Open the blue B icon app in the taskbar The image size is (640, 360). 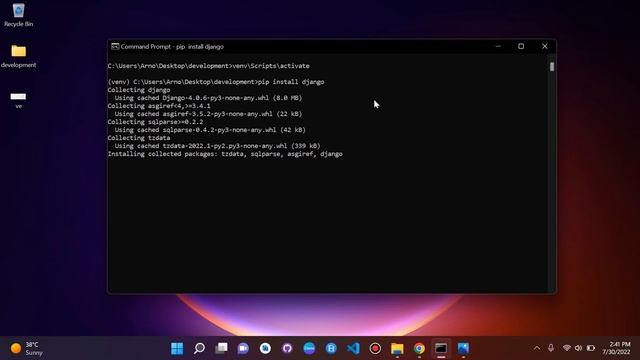[x=331, y=348]
